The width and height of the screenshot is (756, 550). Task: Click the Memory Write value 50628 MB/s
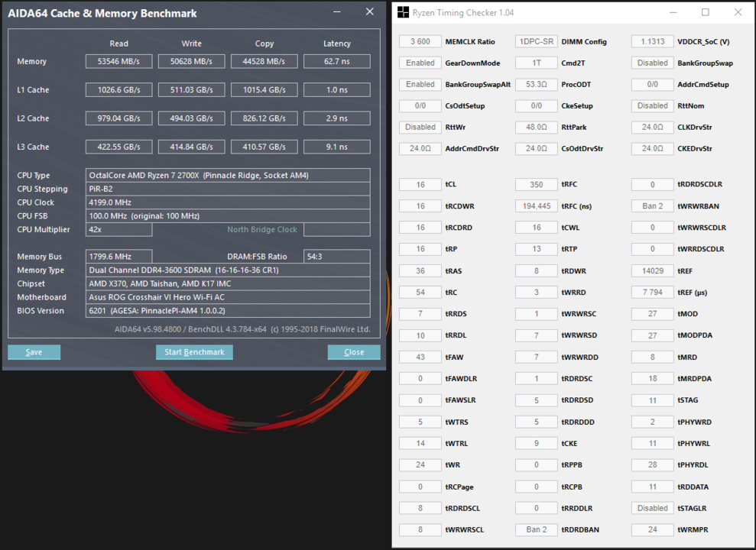pos(191,61)
